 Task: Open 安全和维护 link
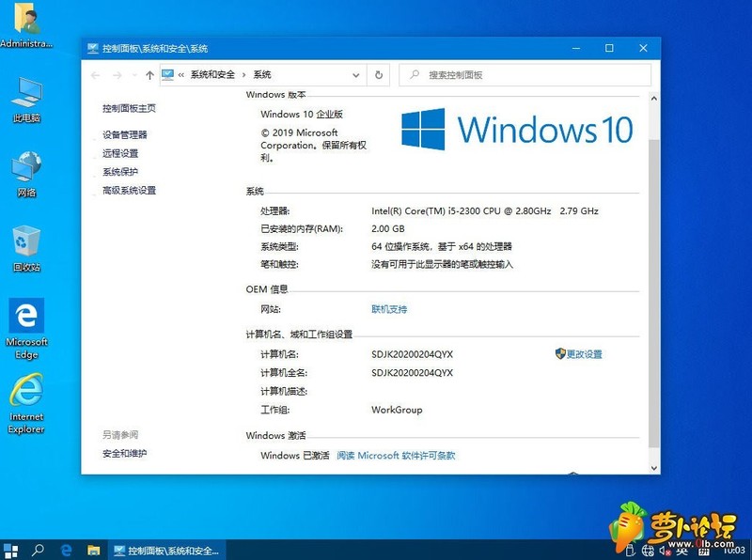(125, 453)
